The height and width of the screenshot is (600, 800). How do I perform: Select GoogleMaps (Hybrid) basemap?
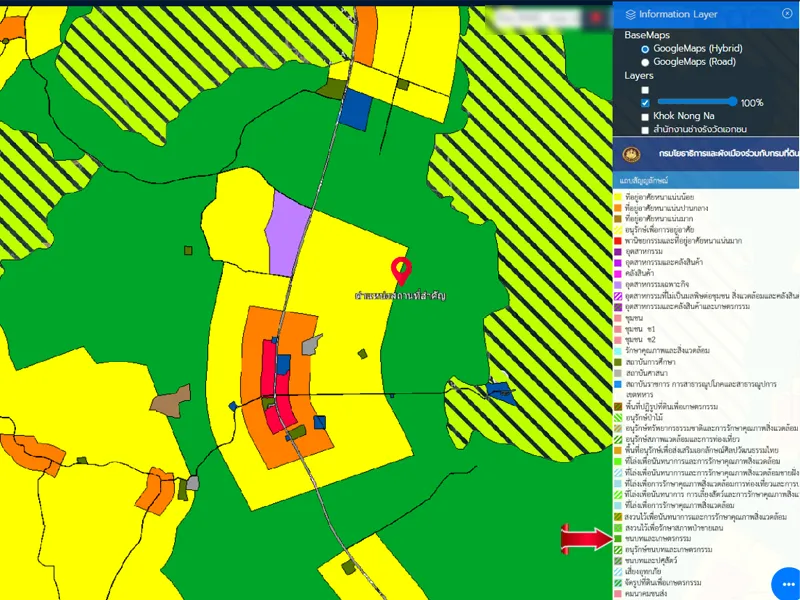click(x=645, y=48)
